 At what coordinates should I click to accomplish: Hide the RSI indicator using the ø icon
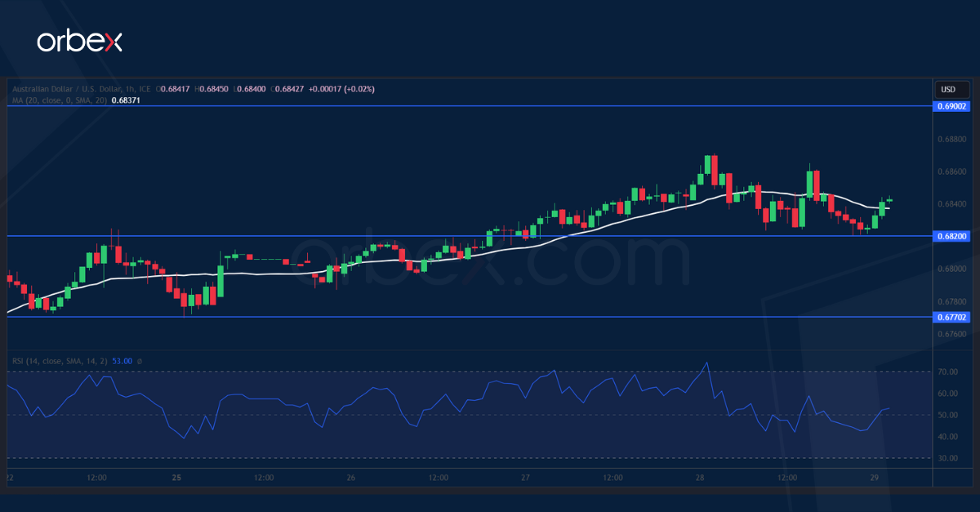click(x=139, y=360)
